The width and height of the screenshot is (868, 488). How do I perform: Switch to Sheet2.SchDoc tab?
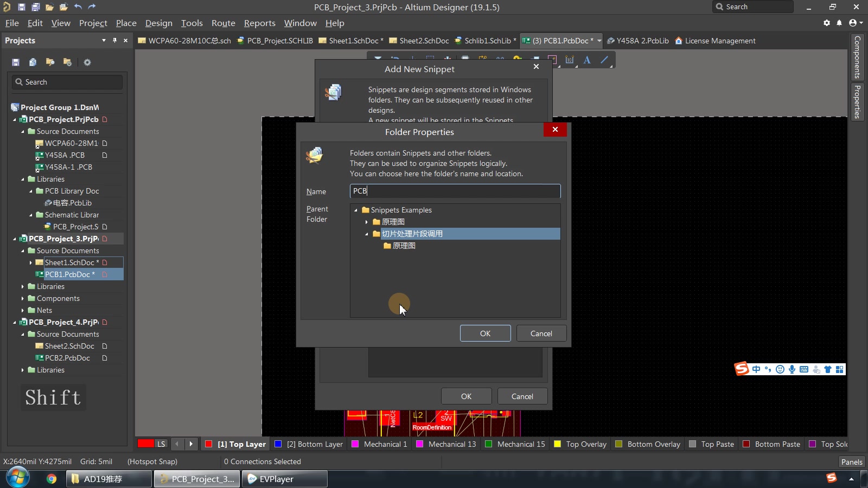point(419,41)
